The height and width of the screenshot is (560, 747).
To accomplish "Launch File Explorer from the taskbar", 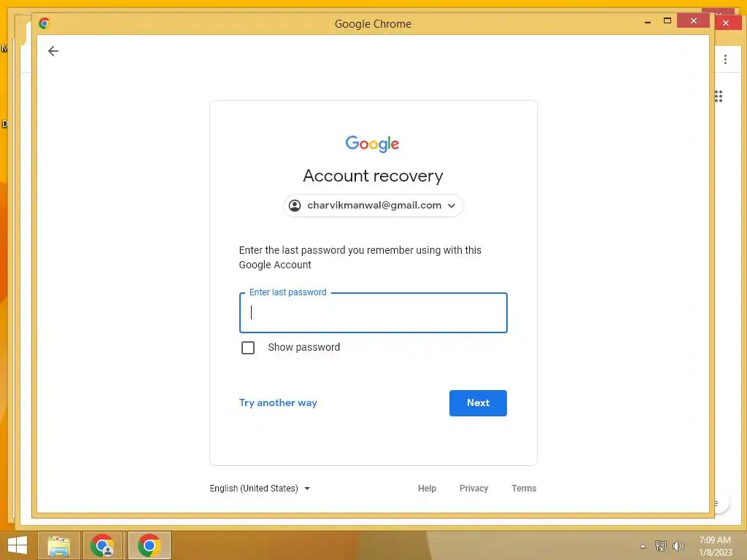I will coord(58,545).
